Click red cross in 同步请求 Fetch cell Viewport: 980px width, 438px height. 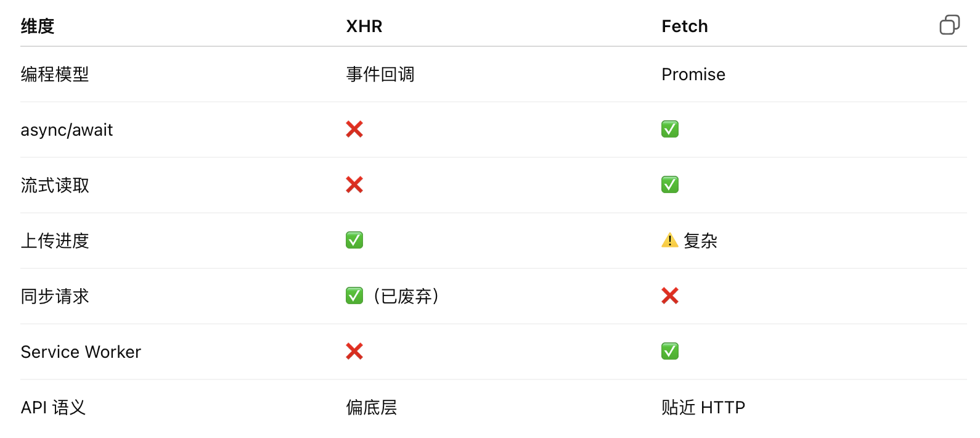pos(670,295)
